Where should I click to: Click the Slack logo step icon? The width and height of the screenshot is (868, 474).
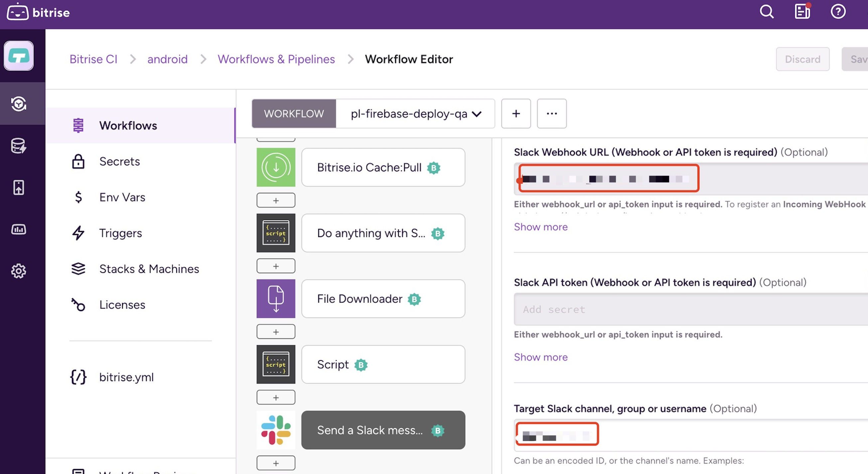276,430
